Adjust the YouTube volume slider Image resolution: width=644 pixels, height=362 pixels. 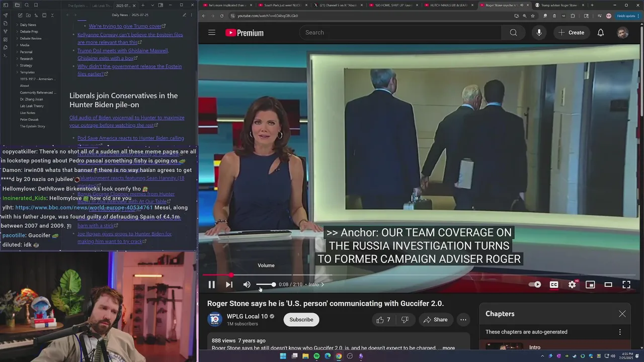coord(266,285)
